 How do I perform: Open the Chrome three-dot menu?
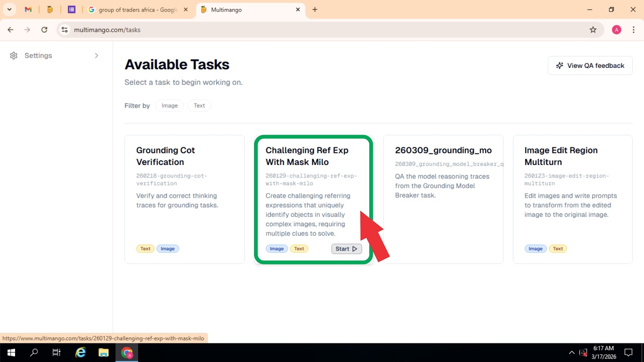(x=633, y=30)
